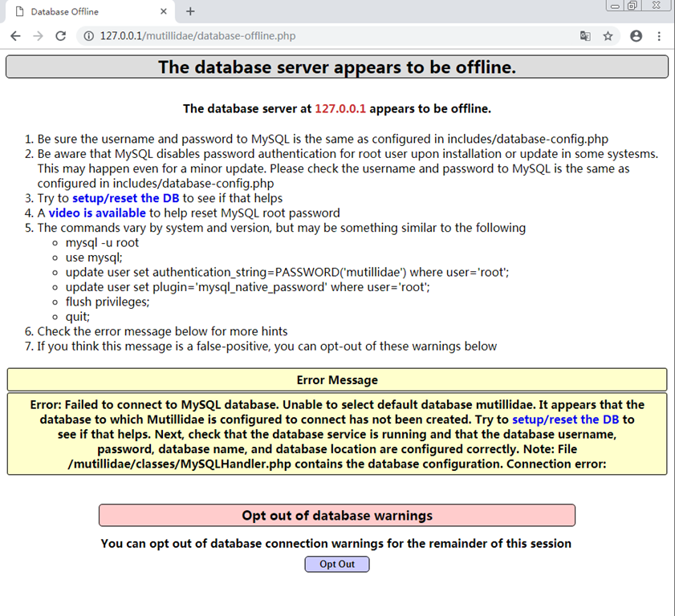Close the Database Offline tab
This screenshot has width=675, height=616.
[164, 11]
